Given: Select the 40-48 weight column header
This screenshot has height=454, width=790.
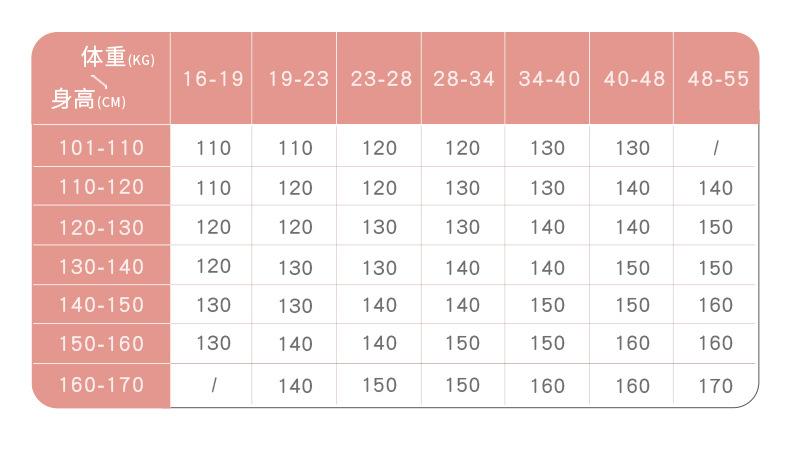Looking at the screenshot, I should coord(633,80).
